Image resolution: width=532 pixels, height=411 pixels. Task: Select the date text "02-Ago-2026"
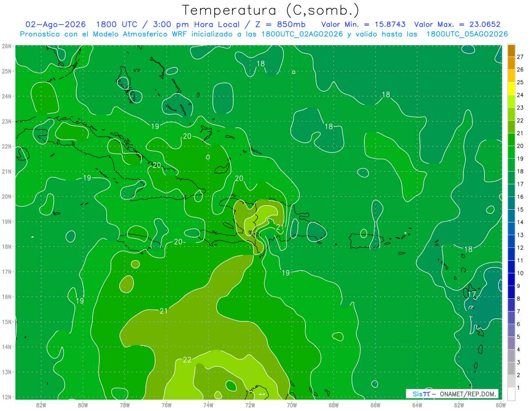55,25
